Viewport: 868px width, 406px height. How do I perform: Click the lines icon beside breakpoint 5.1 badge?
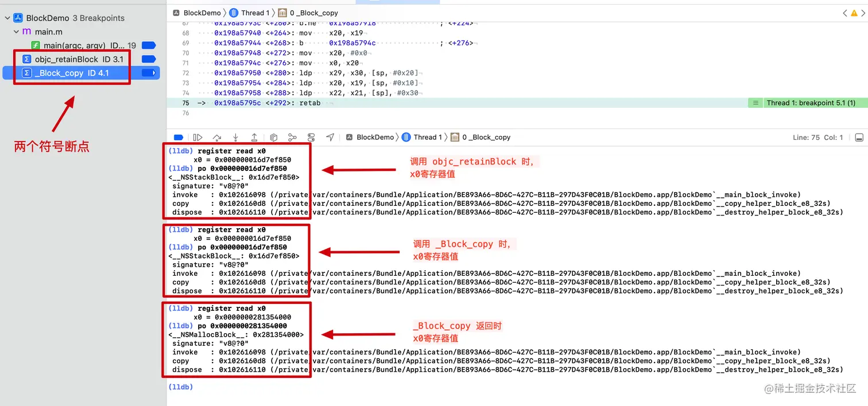[x=756, y=103]
